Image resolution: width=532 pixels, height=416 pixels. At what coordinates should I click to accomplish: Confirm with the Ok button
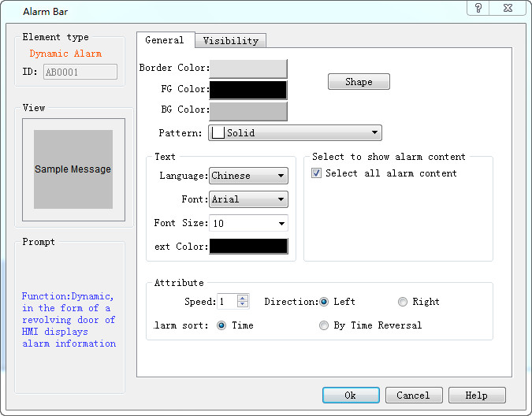click(x=351, y=396)
